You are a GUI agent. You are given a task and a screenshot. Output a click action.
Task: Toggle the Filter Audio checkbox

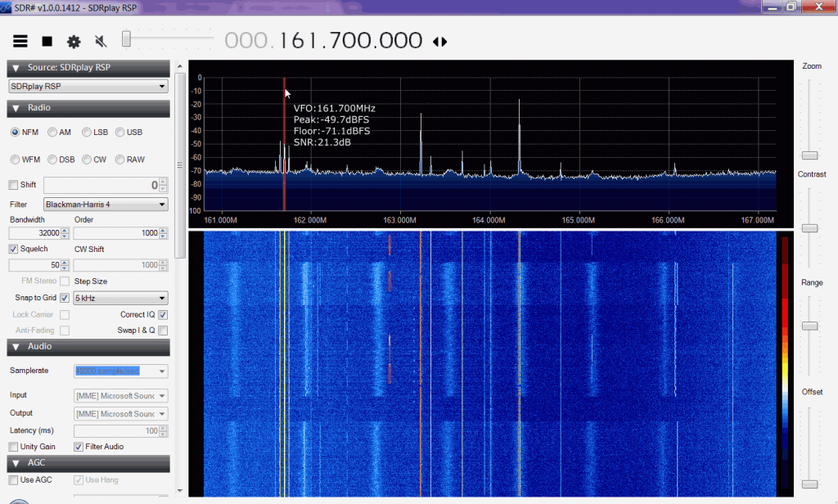point(79,446)
